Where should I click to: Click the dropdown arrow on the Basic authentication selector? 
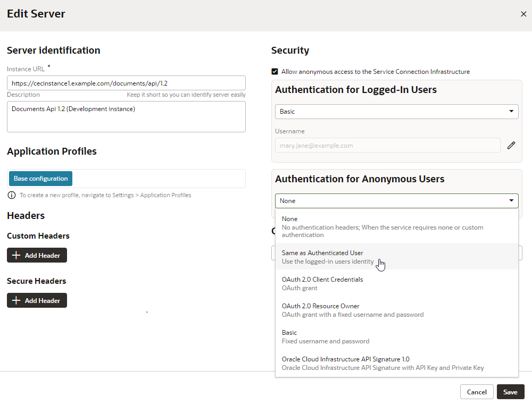point(510,112)
